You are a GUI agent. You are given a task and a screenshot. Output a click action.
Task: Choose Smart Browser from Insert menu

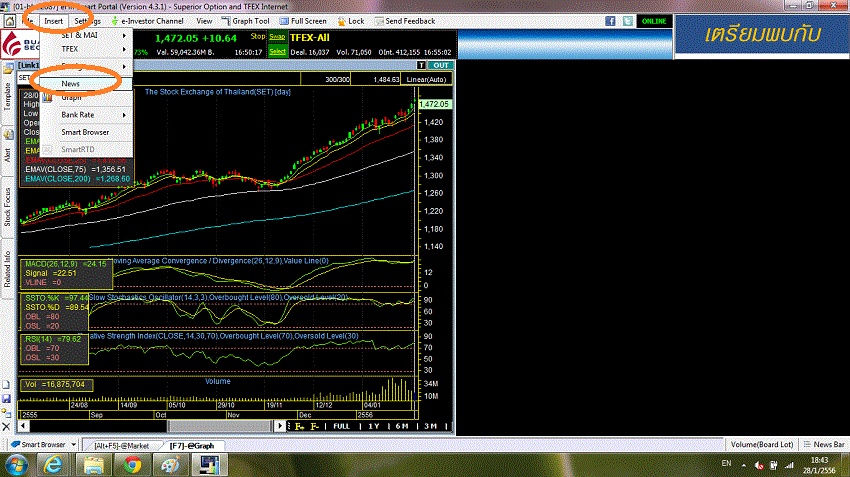86,132
